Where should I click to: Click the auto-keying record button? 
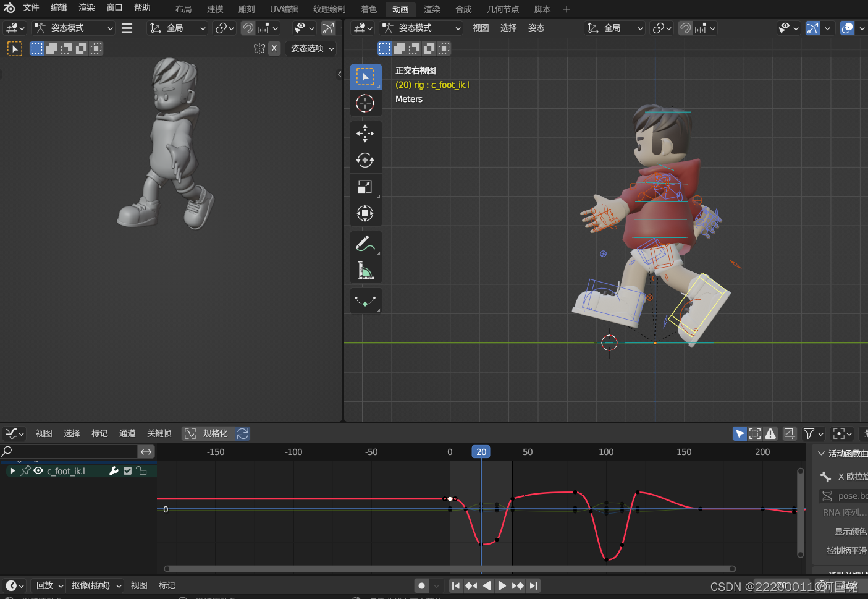pos(421,585)
